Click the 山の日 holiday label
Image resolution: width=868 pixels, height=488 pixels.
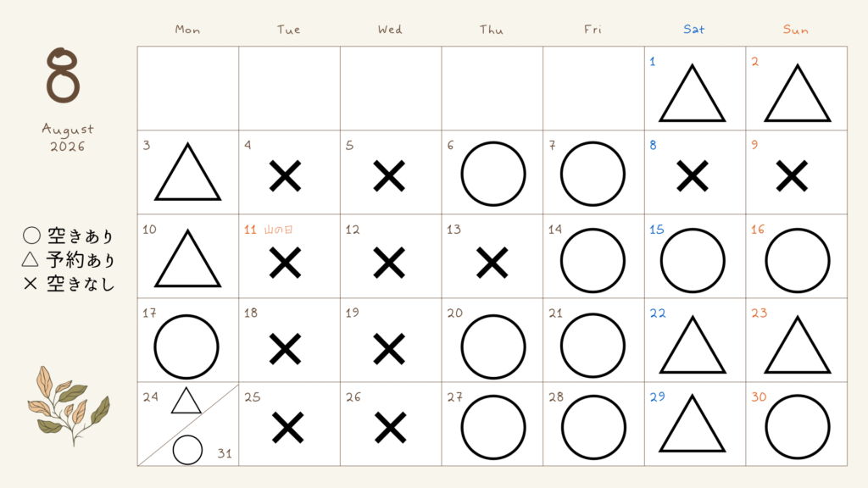point(278,230)
